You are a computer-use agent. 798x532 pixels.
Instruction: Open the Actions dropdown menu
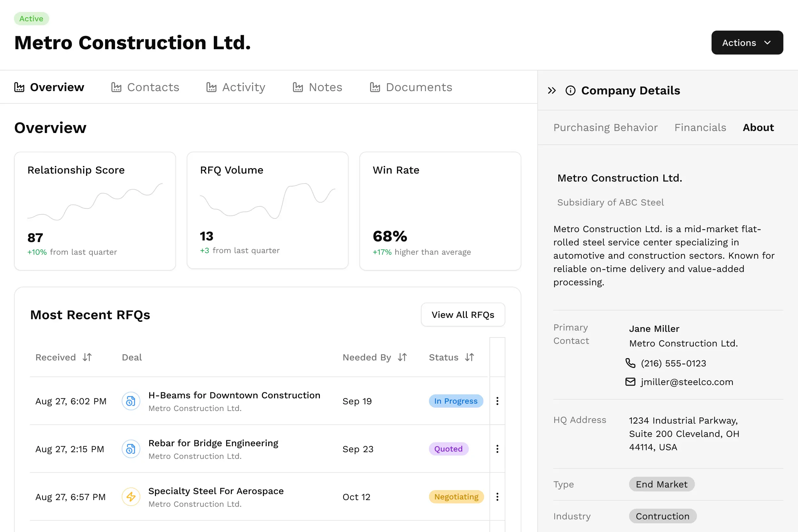tap(747, 43)
